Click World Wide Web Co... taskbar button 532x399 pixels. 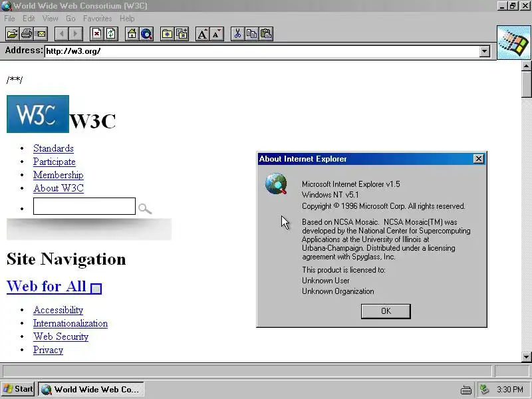[91, 389]
